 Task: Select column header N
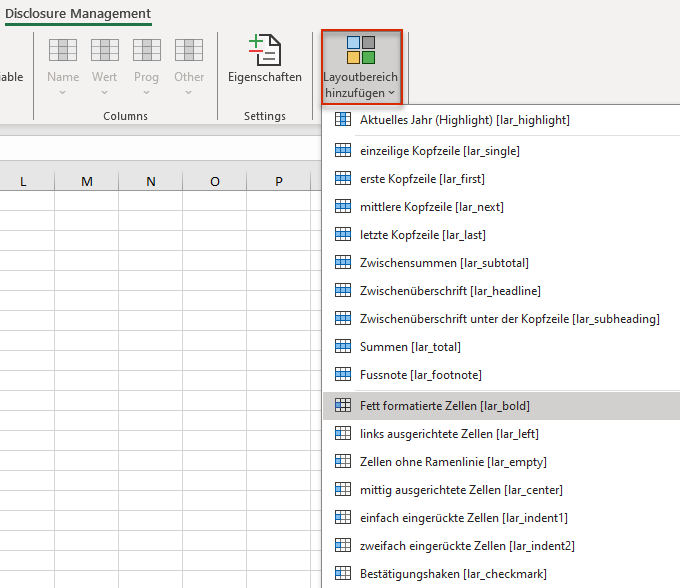150,181
